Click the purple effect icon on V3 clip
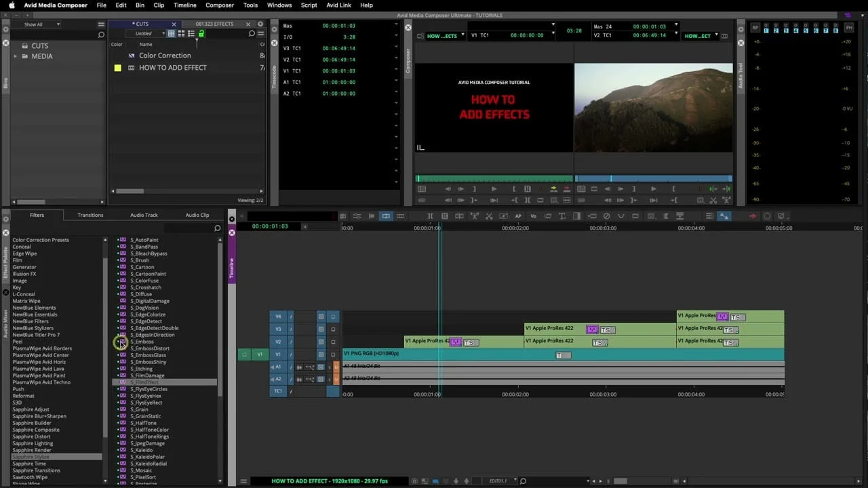 pyautogui.click(x=592, y=329)
